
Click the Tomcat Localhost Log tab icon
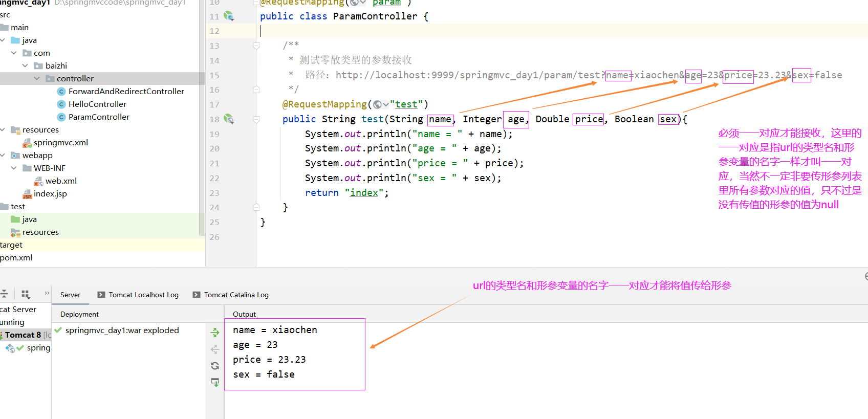[101, 295]
